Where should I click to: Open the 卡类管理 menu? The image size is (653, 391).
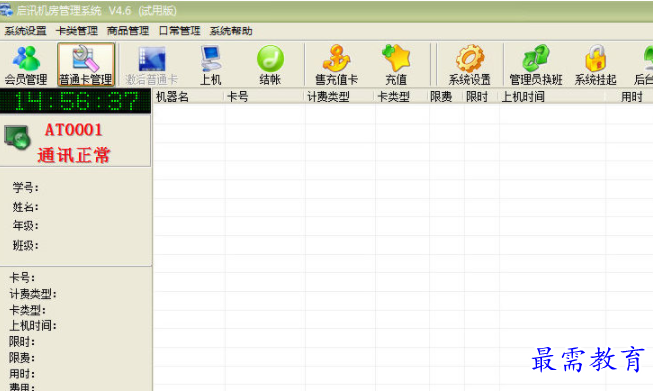[77, 31]
